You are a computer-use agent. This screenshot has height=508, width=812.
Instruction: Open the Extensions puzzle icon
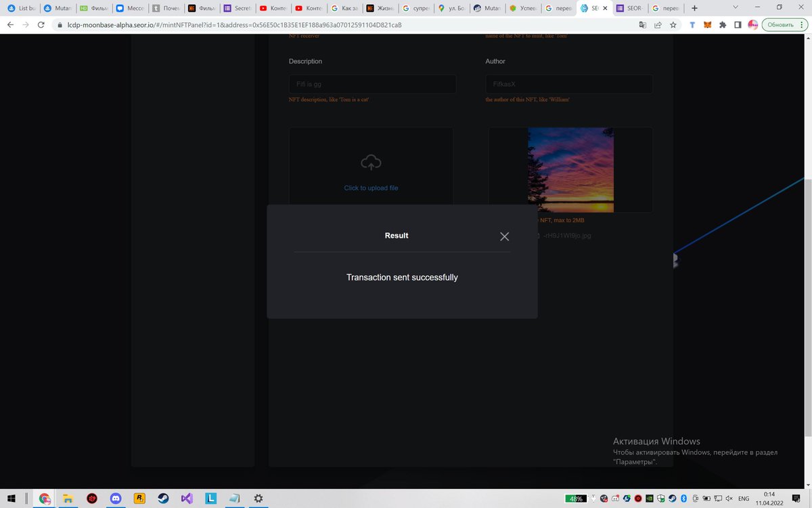pos(723,24)
